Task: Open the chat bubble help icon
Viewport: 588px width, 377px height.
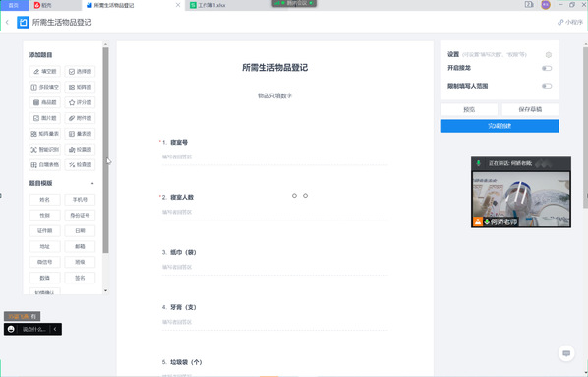Action: point(566,353)
